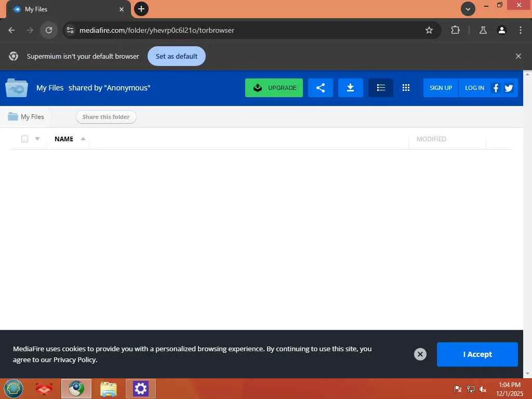This screenshot has height=399, width=532.
Task: Tick the select-all files checkbox
Action: pos(25,139)
